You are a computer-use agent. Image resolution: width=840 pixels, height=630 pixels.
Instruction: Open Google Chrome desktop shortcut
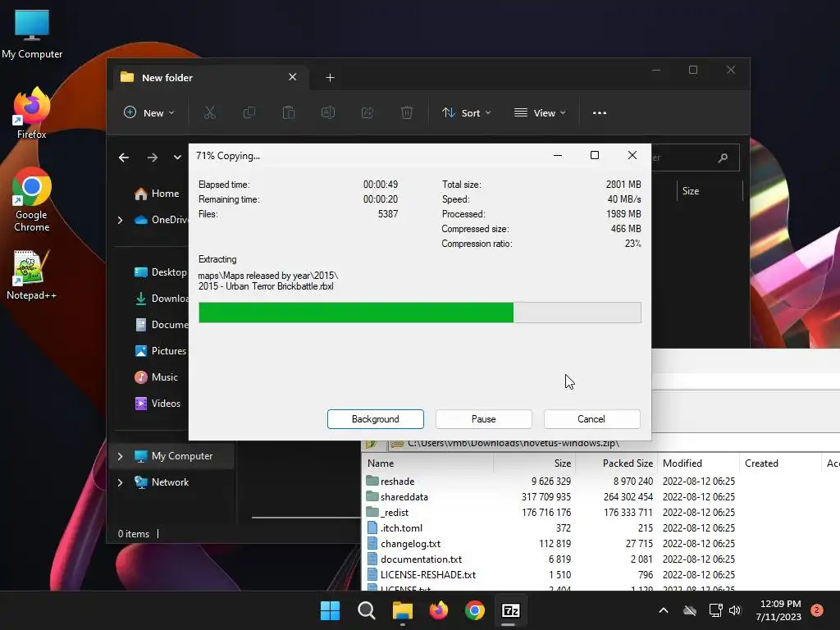pos(32,200)
